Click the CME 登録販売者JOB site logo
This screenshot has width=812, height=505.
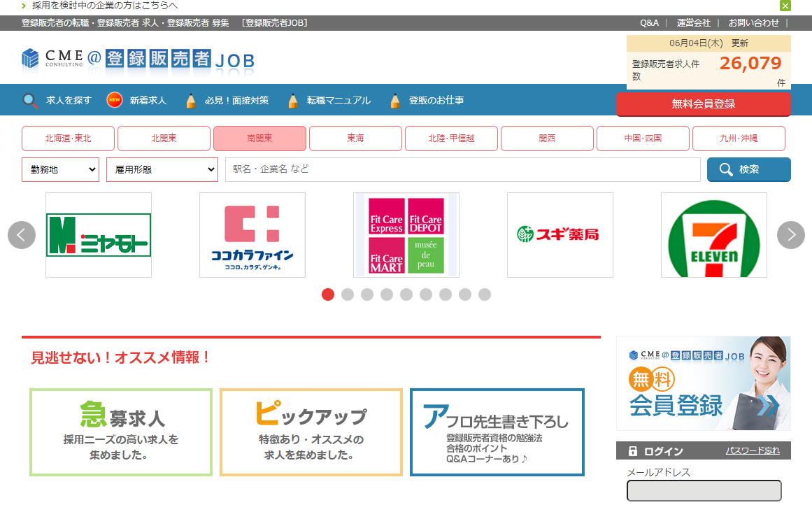138,59
